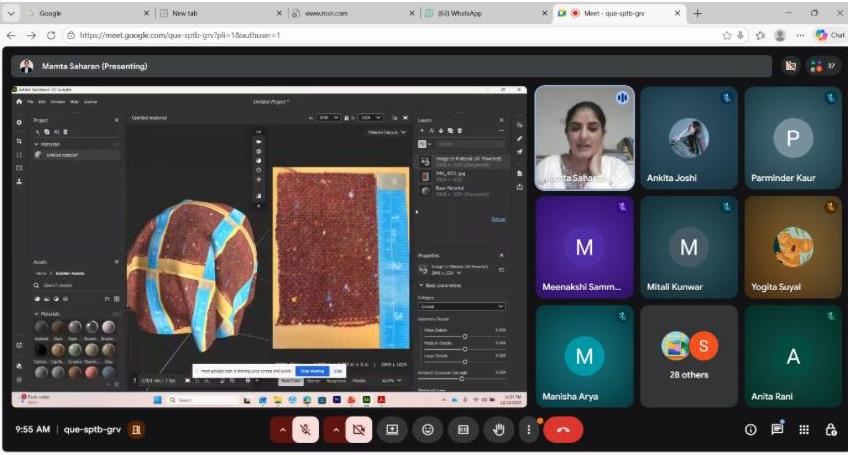
Task: Open the 28 others participants tile
Action: point(688,355)
